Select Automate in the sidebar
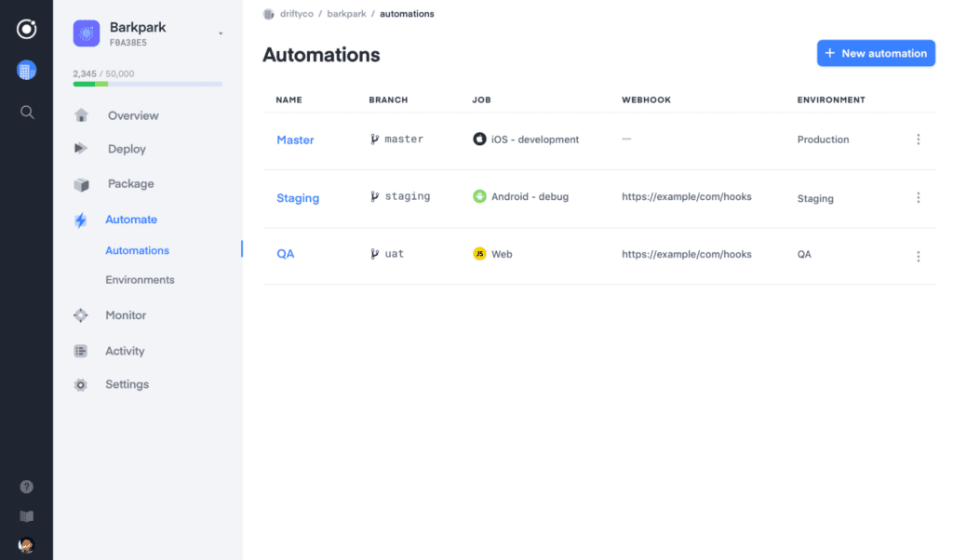The height and width of the screenshot is (560, 953). tap(130, 220)
